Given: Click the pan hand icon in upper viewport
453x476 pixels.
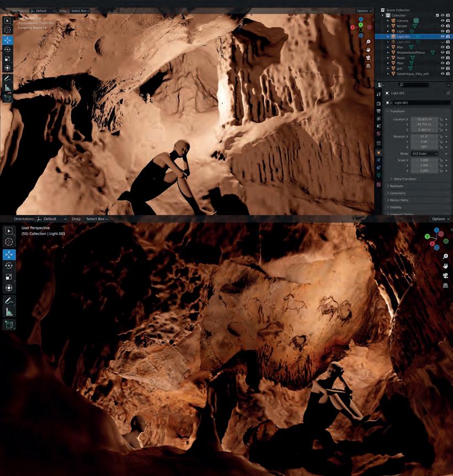Looking at the screenshot, I should (368, 50).
